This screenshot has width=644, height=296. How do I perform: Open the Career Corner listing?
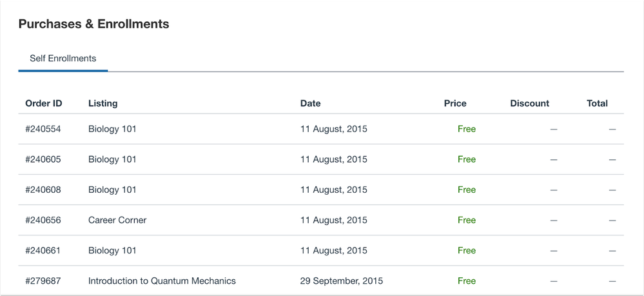(117, 221)
